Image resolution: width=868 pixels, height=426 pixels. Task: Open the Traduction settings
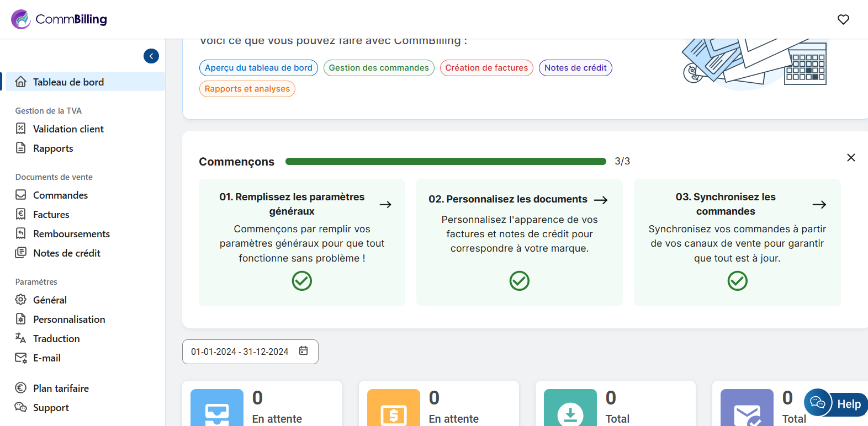[56, 338]
